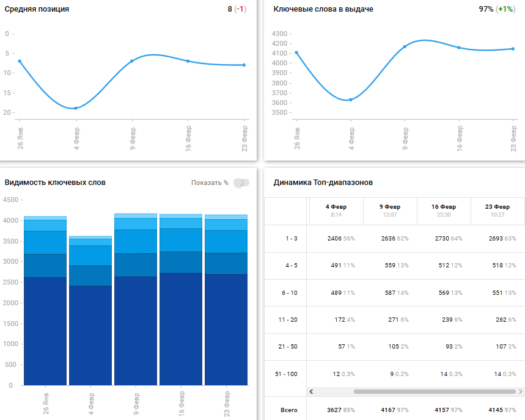Screen dimensions: 525x420
Task: Click the 23 Февр stacked bar
Action: coord(226,300)
